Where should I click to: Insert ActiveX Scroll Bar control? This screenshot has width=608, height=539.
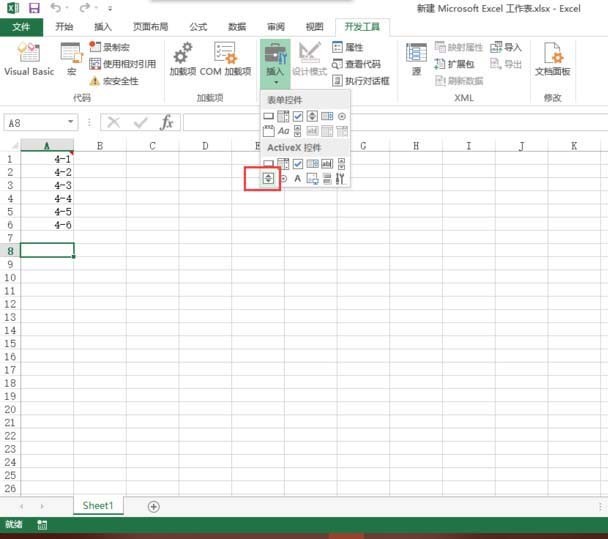pos(341,164)
